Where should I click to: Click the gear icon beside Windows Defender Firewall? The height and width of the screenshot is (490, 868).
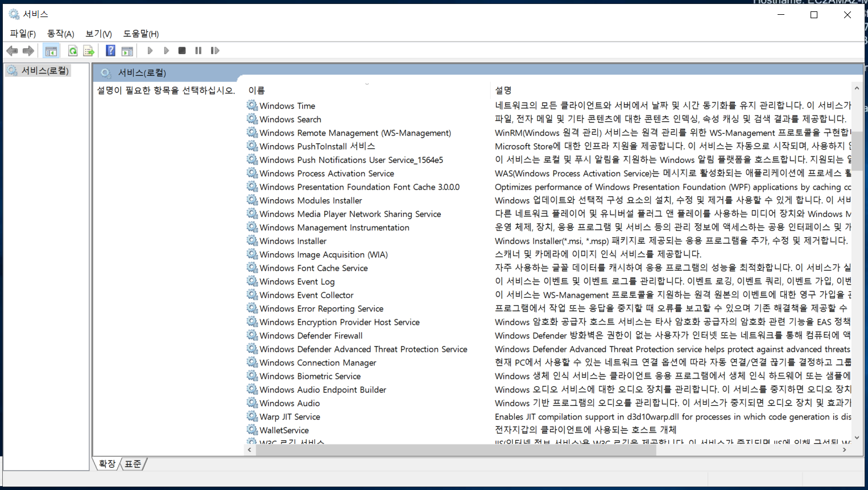click(252, 335)
